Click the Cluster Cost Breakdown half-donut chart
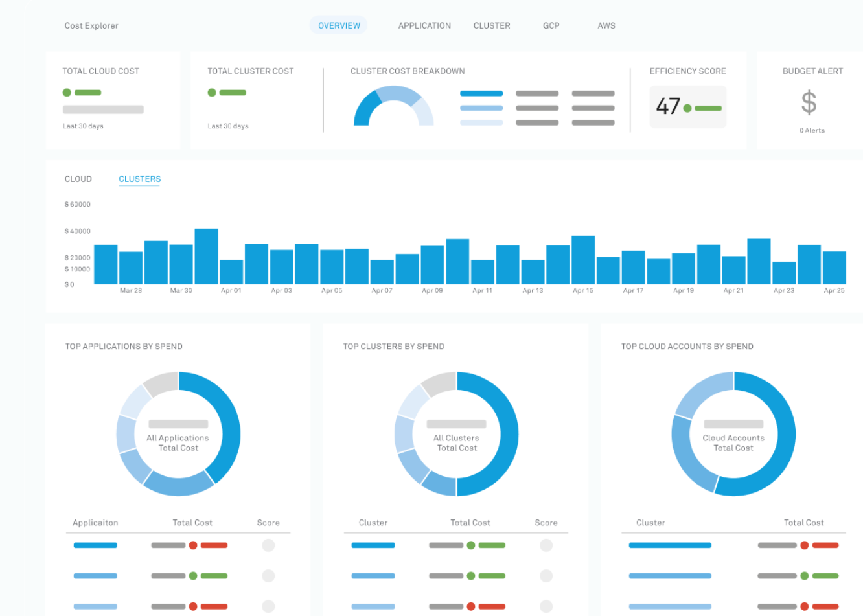The image size is (863, 616). (393, 106)
